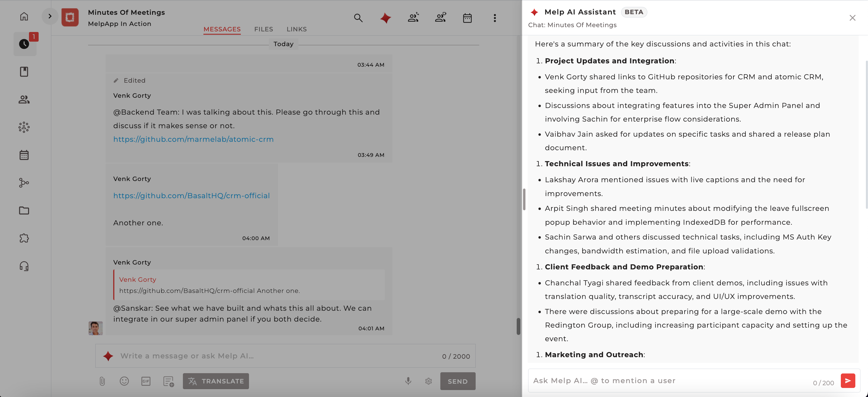Click the Edited label on Venk's message
The height and width of the screenshot is (397, 868).
point(134,81)
